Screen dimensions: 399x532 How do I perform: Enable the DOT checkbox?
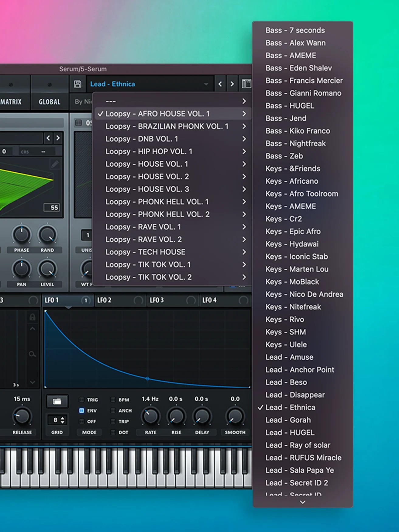click(113, 432)
